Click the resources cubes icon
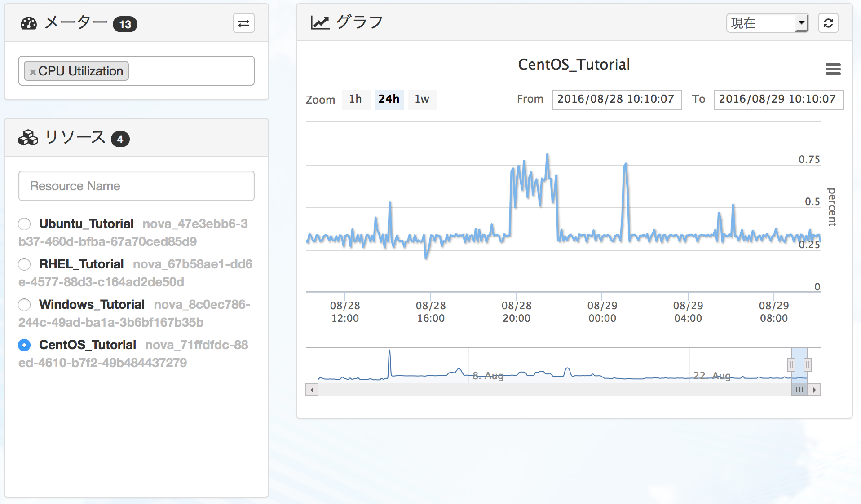This screenshot has height=504, width=861. point(28,138)
